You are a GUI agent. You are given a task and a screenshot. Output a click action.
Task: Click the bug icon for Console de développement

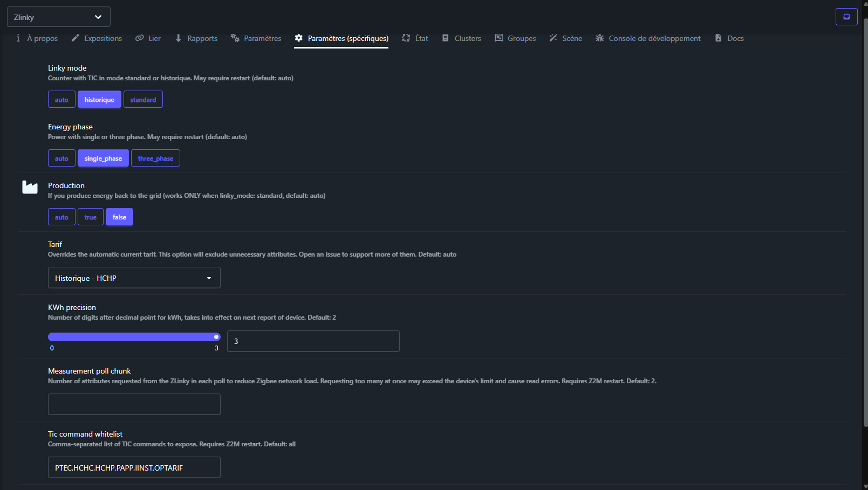600,38
